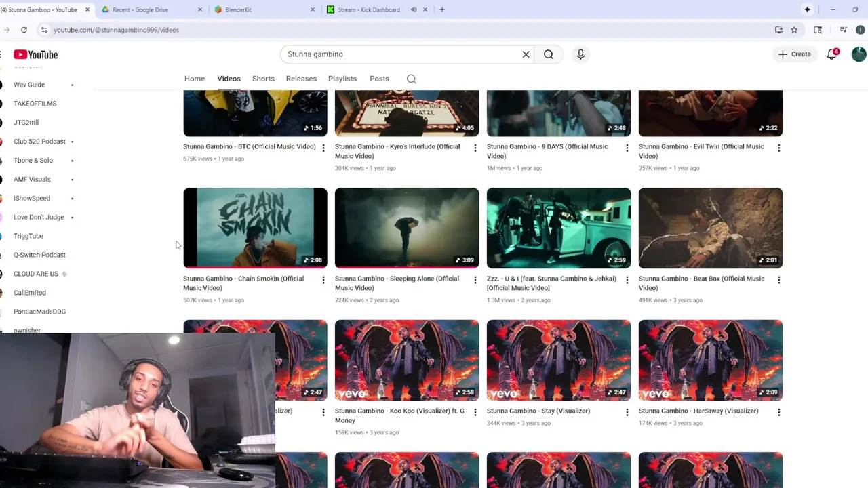Open the channel Home tab
This screenshot has width=868, height=488.
pos(195,79)
